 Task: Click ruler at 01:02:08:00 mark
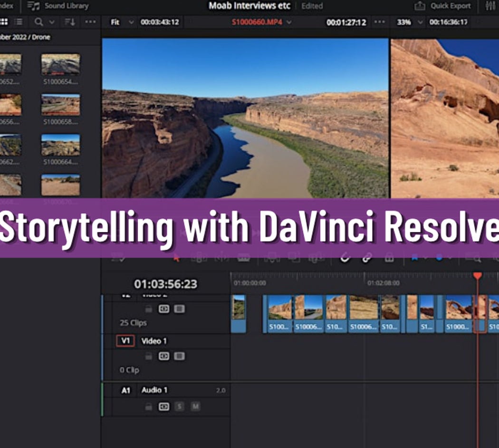click(x=383, y=283)
